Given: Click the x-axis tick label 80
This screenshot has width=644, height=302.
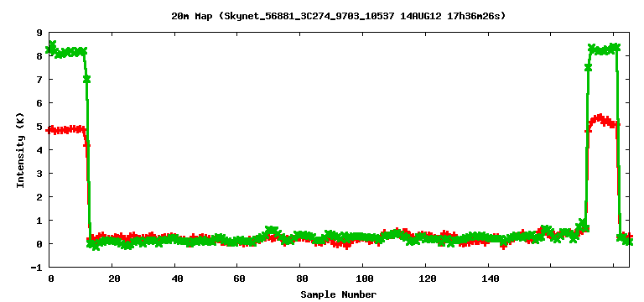Looking at the screenshot, I should 302,279.
